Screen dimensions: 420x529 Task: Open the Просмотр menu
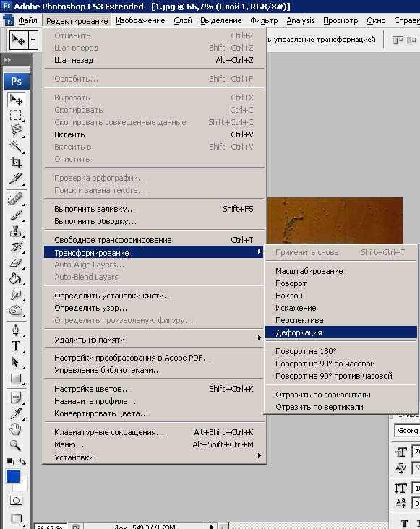point(340,20)
